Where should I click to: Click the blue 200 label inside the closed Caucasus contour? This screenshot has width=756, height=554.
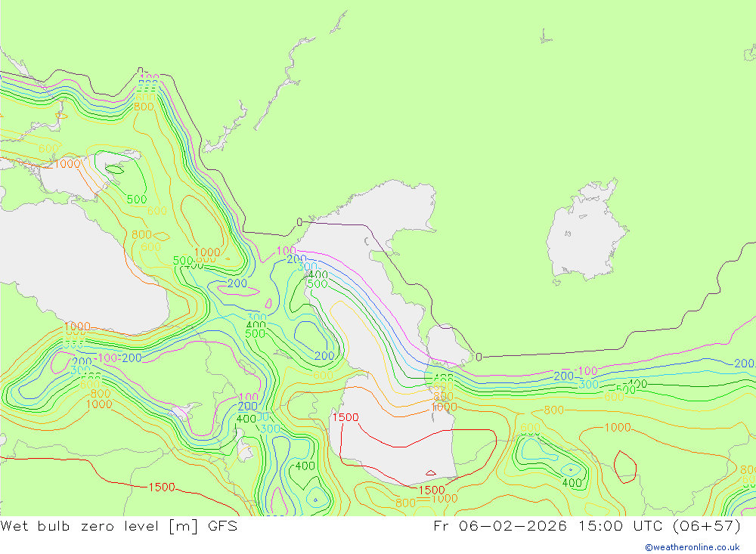click(324, 356)
